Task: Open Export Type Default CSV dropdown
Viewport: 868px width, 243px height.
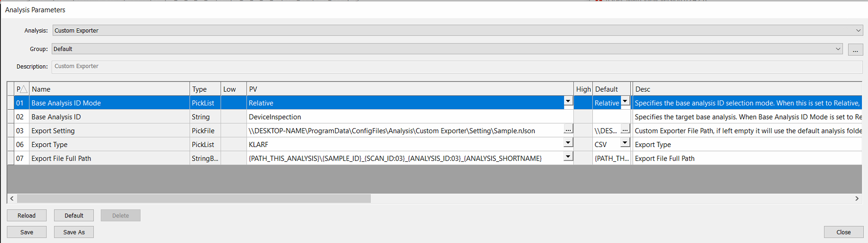Action: point(625,143)
